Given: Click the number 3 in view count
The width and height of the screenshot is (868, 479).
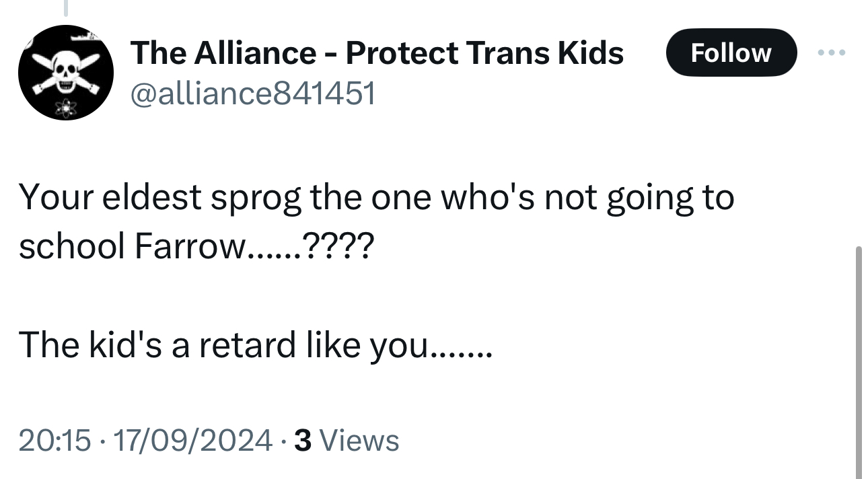Looking at the screenshot, I should click(303, 441).
